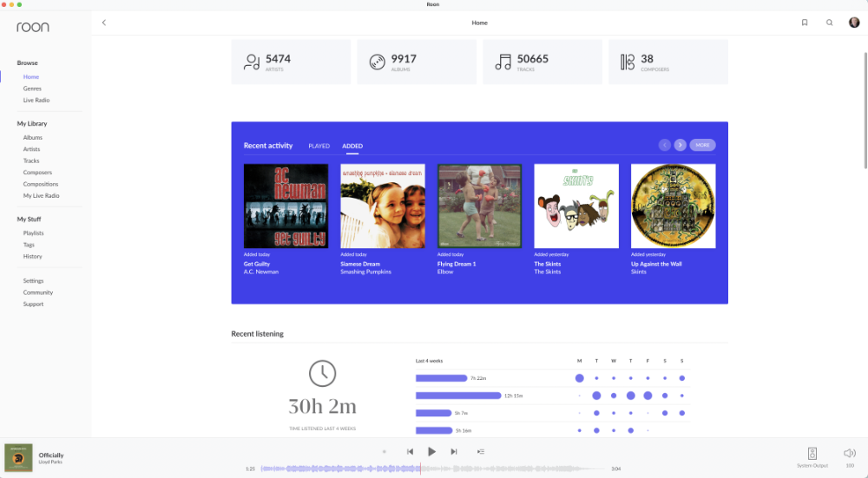Click the composers icon
The width and height of the screenshot is (868, 478).
(x=628, y=62)
